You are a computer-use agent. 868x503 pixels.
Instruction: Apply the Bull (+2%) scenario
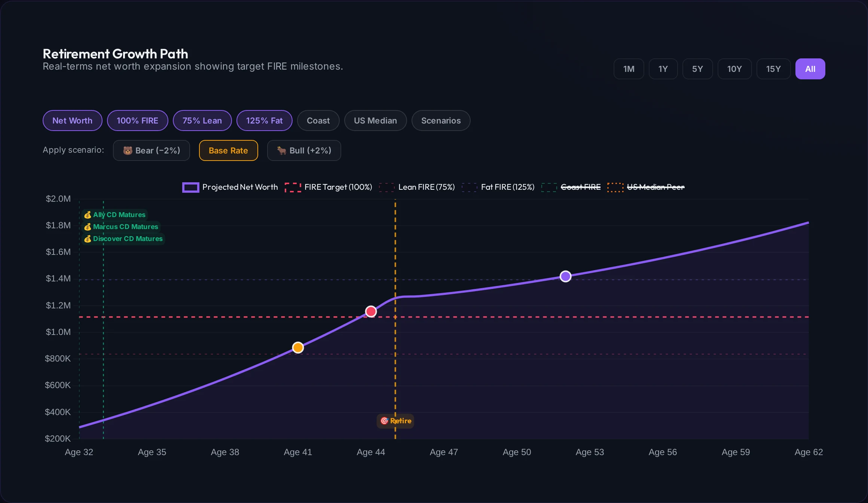click(x=304, y=150)
